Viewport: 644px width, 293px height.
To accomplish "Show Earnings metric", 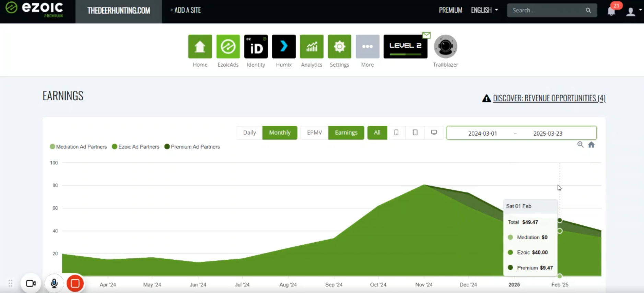I will pyautogui.click(x=346, y=132).
